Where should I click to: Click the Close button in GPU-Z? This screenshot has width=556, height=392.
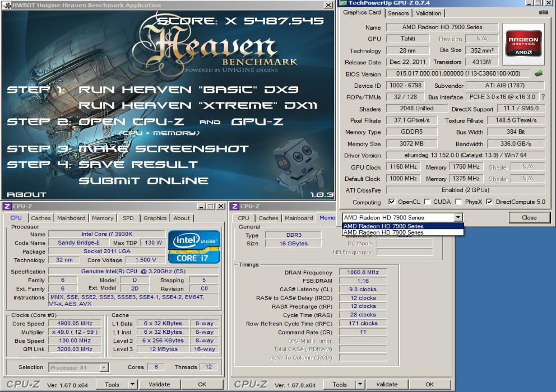click(x=529, y=217)
